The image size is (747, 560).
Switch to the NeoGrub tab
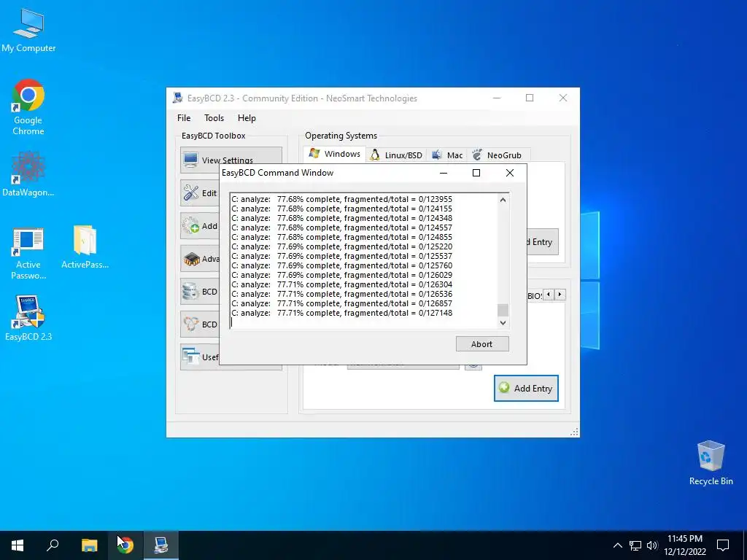point(498,155)
